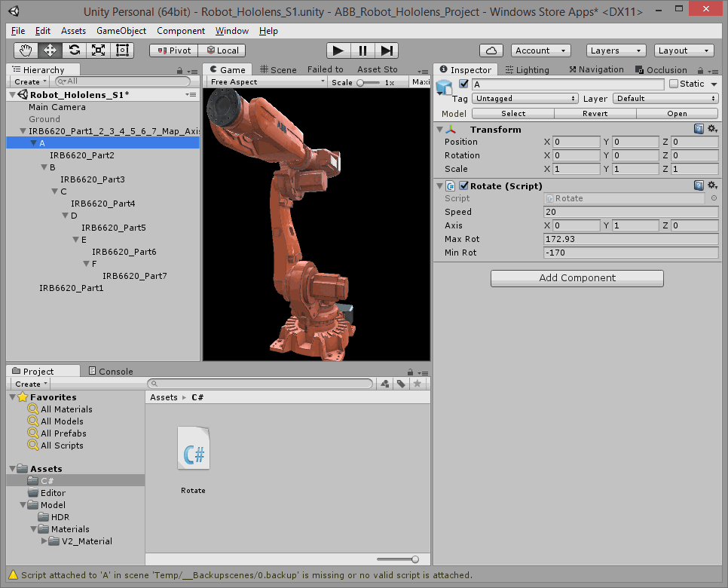
Task: Deactivate GameObject A via its checkbox
Action: (x=463, y=84)
